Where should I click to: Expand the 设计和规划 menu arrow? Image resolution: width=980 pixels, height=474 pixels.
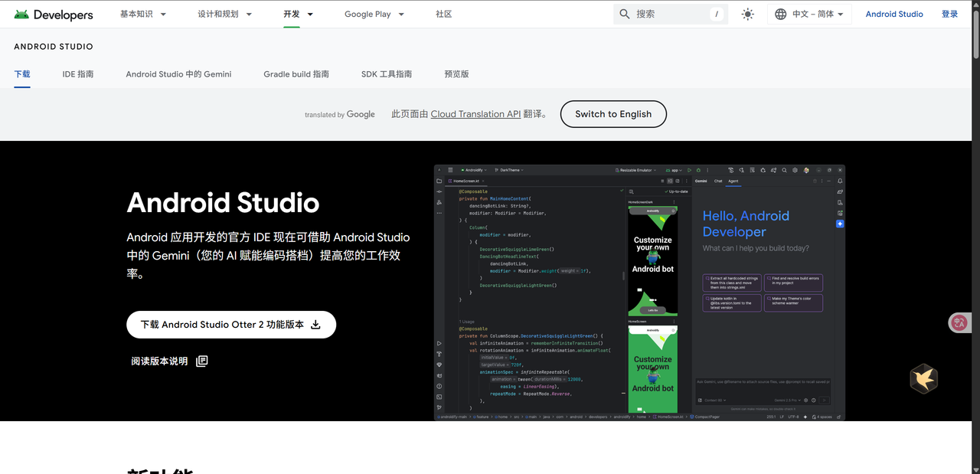(x=250, y=14)
